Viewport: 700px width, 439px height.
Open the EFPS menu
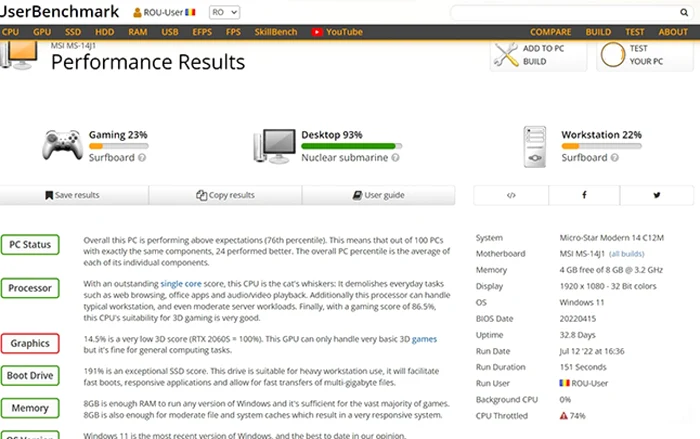click(202, 32)
